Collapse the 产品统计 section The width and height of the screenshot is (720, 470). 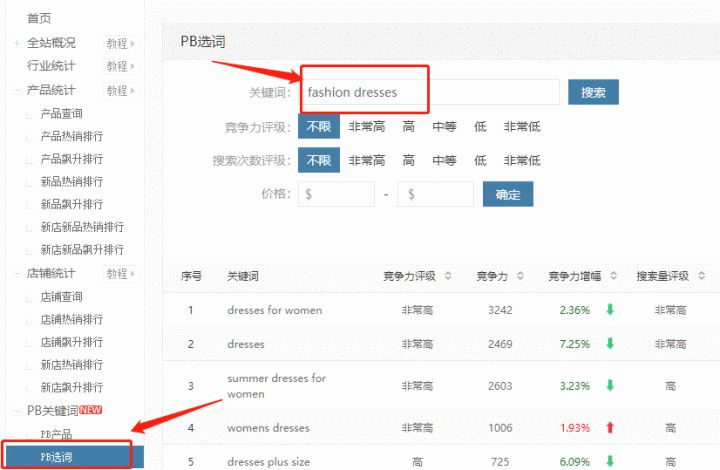(17, 90)
